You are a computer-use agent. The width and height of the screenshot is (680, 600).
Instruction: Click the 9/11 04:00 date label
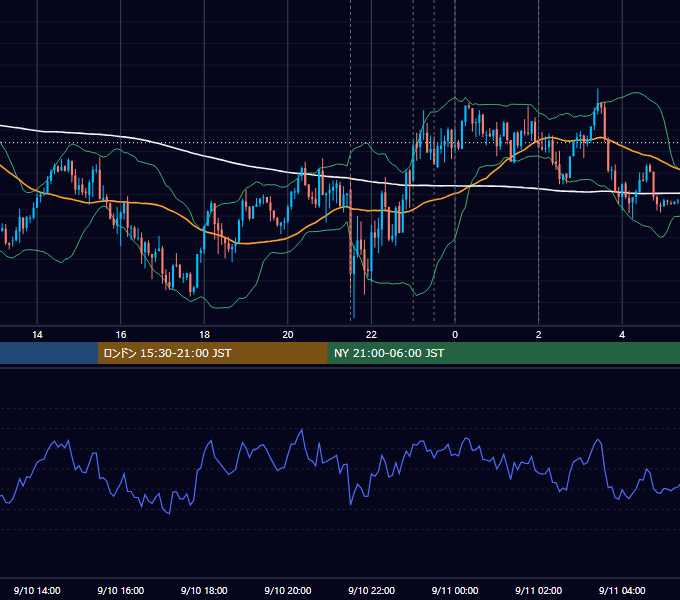[x=622, y=590]
